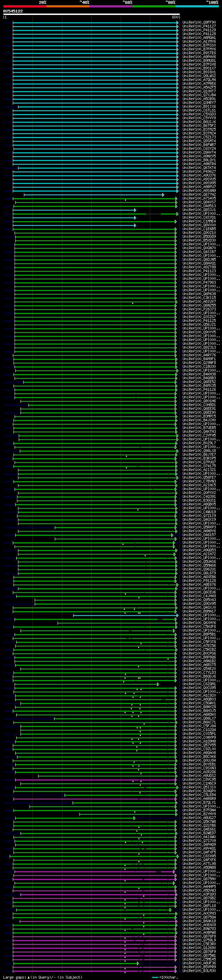
Task: Select hit UniRef100_P49627
Action: pyautogui.click(x=199, y=172)
